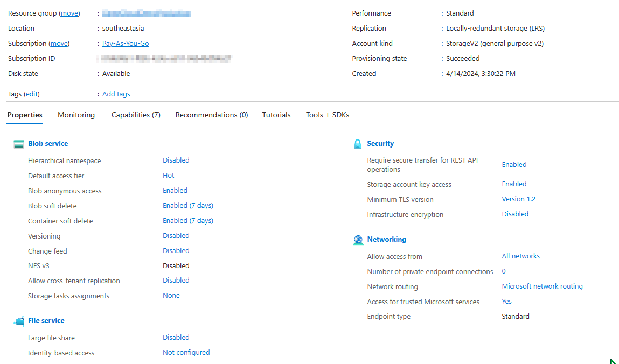Click Disabled next to Versioning
This screenshot has height=364, width=619.
pos(176,235)
